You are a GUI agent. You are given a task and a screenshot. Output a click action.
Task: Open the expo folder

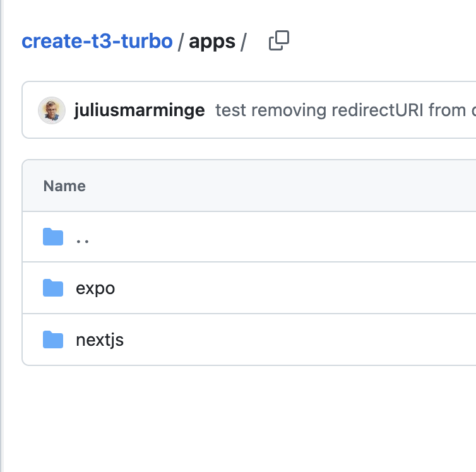(x=95, y=288)
